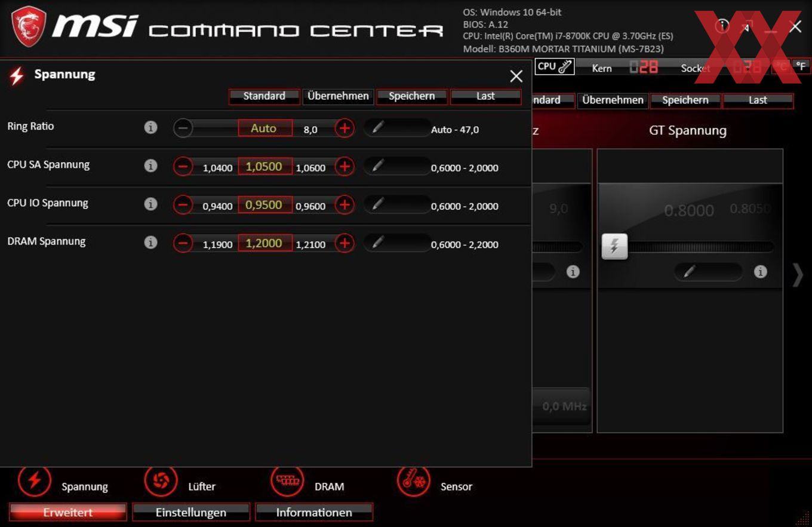Open DRAM memory module icon
The image size is (812, 527).
pos(288,480)
